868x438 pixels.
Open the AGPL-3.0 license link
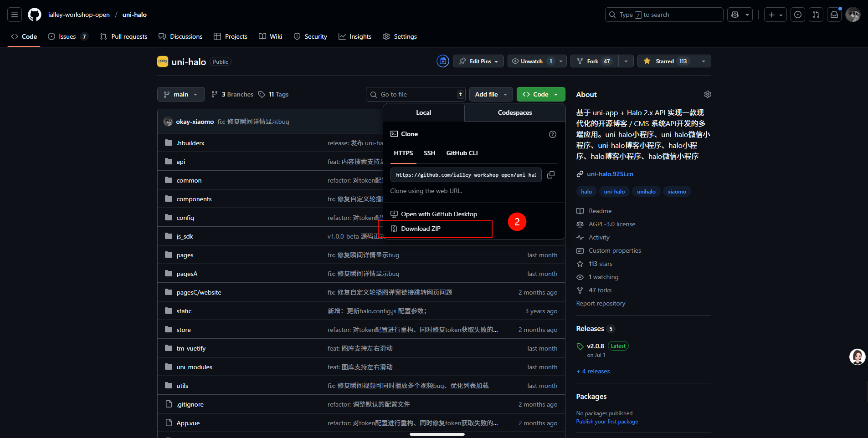pyautogui.click(x=606, y=224)
